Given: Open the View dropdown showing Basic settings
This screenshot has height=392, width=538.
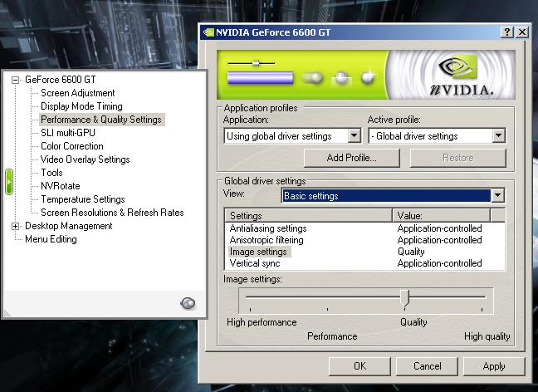Looking at the screenshot, I should (x=497, y=196).
